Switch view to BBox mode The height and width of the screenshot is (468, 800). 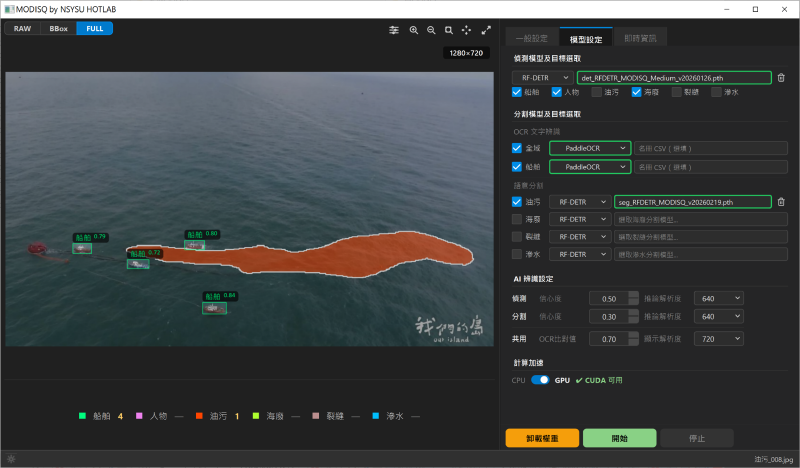pos(59,29)
